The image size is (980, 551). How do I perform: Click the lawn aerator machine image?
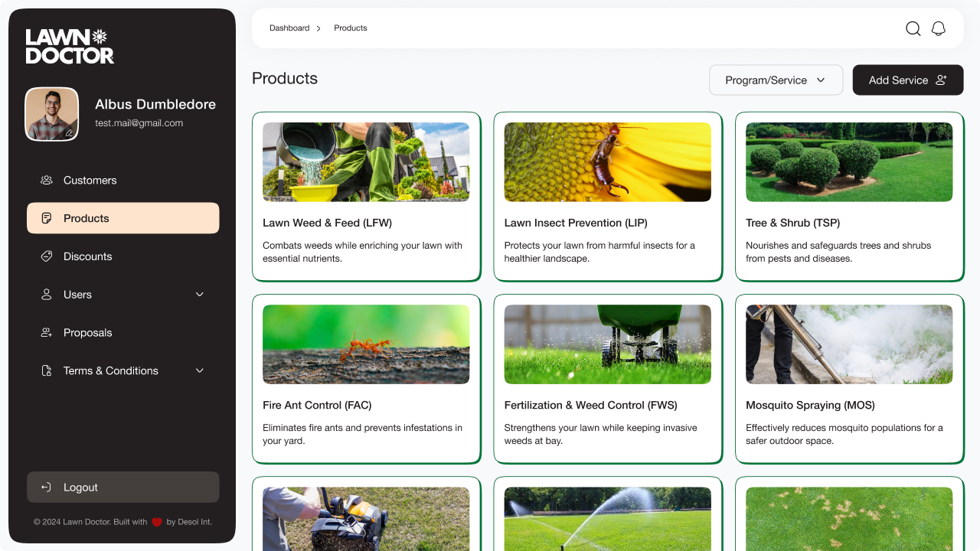[x=366, y=519]
